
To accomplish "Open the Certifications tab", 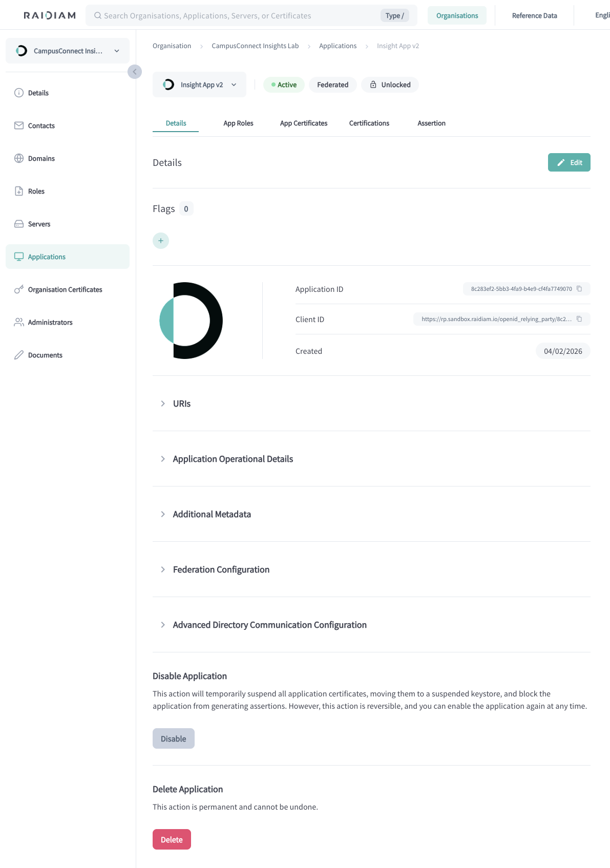I will [369, 123].
